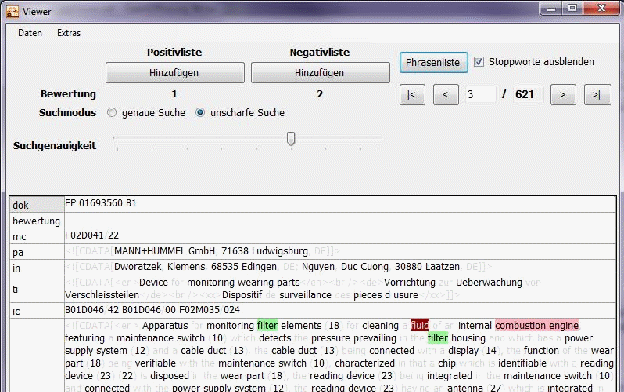Open the Phrasenliste button
This screenshot has width=624, height=392.
(433, 62)
